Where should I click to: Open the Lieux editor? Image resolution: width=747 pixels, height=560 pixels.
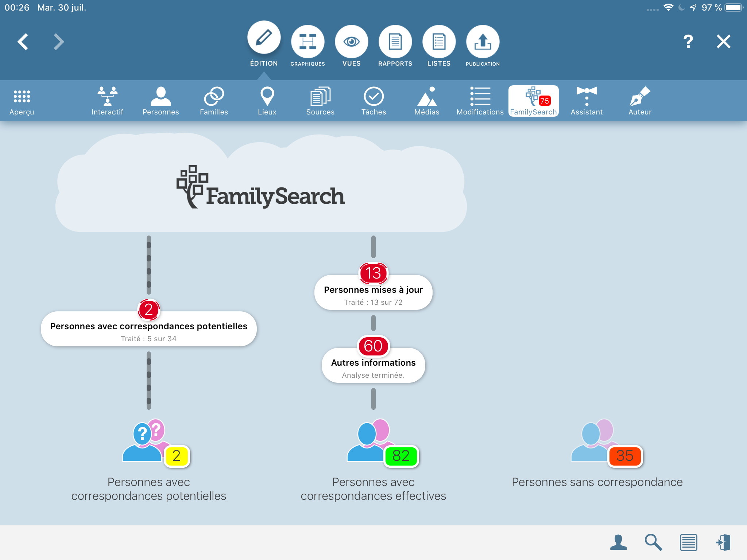(x=267, y=101)
